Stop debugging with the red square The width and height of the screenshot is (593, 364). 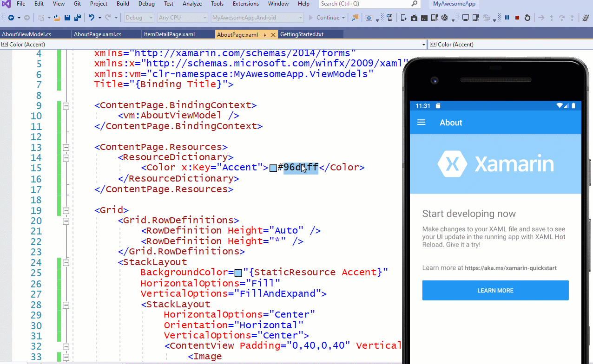click(518, 18)
